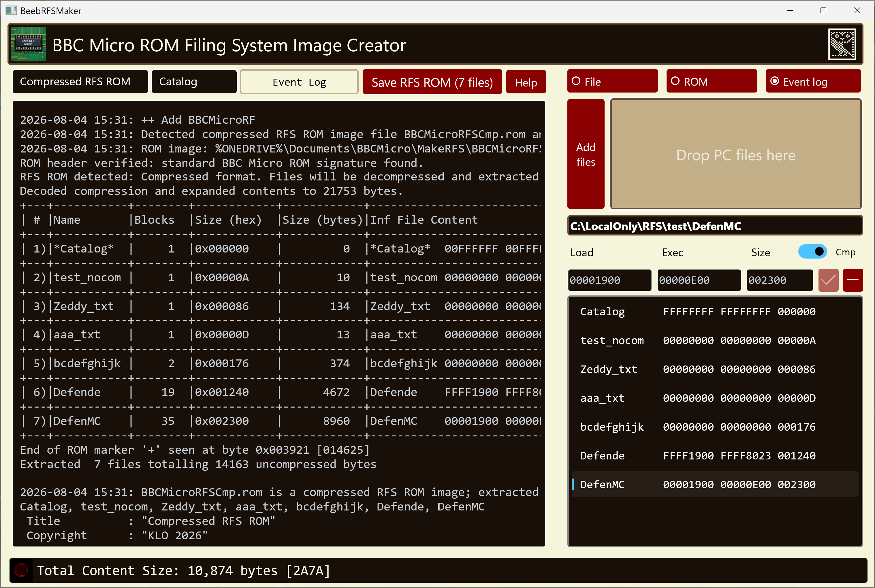Image resolution: width=875 pixels, height=588 pixels.
Task: Click the log Title "Compressed RFS ROM" line
Action: 151,521
